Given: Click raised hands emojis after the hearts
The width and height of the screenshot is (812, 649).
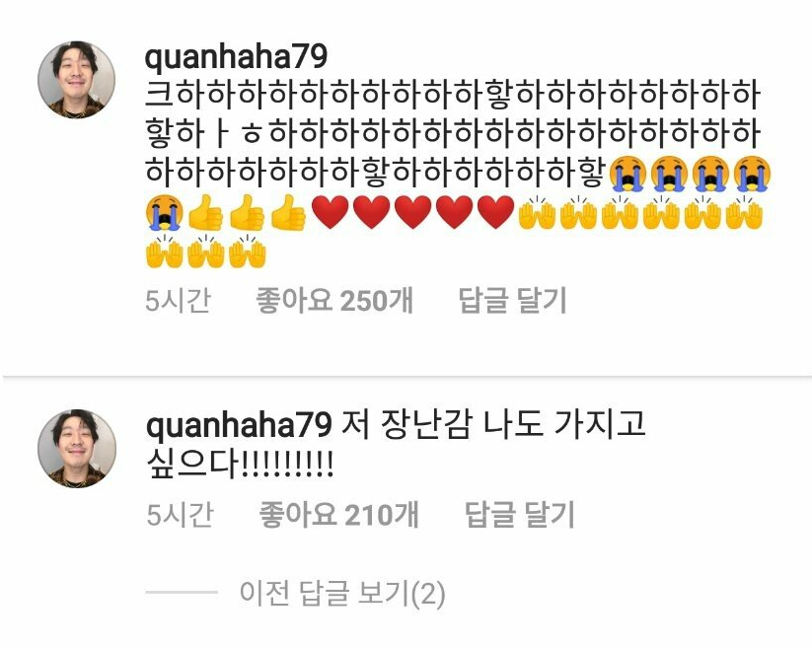Looking at the screenshot, I should pos(640,212).
